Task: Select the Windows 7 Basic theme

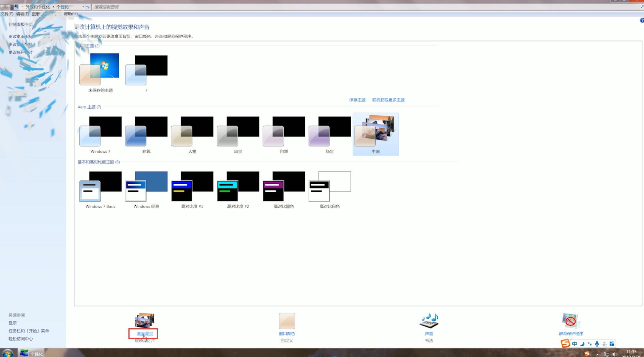Action: (100, 189)
